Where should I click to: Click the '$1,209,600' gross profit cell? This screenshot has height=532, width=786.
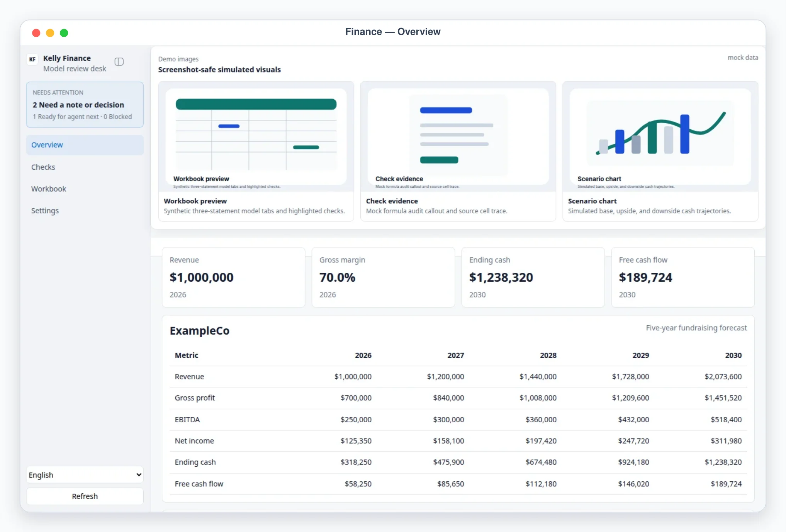pyautogui.click(x=630, y=398)
